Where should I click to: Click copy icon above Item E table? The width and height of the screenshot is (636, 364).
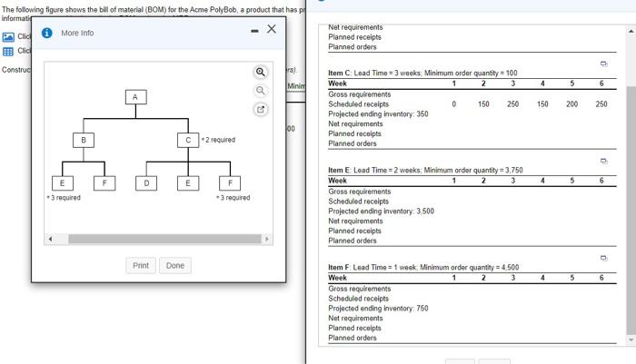click(603, 161)
